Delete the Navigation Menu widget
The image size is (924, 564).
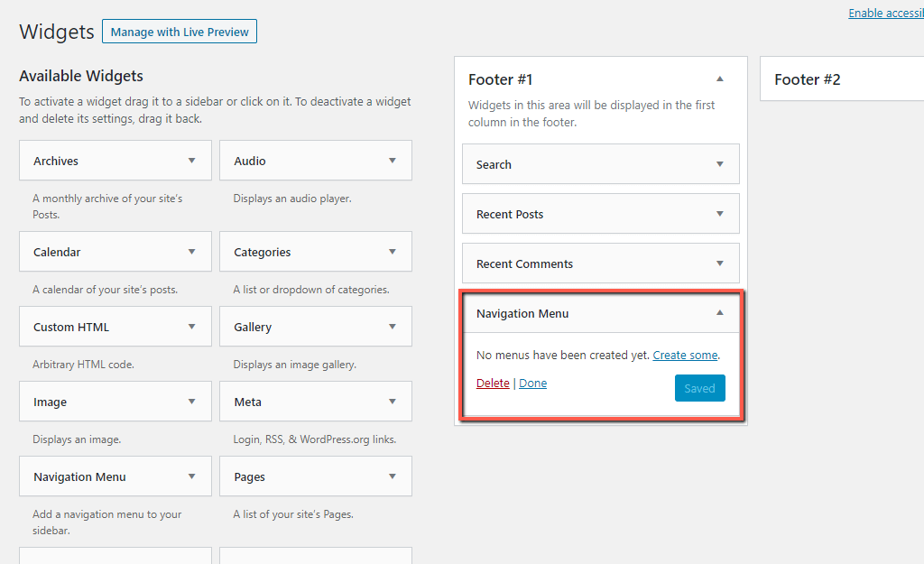493,384
